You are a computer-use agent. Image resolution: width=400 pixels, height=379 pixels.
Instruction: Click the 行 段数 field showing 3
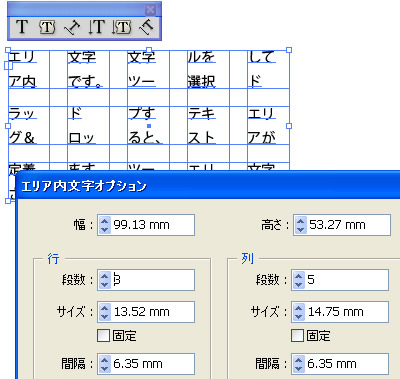[x=146, y=280]
